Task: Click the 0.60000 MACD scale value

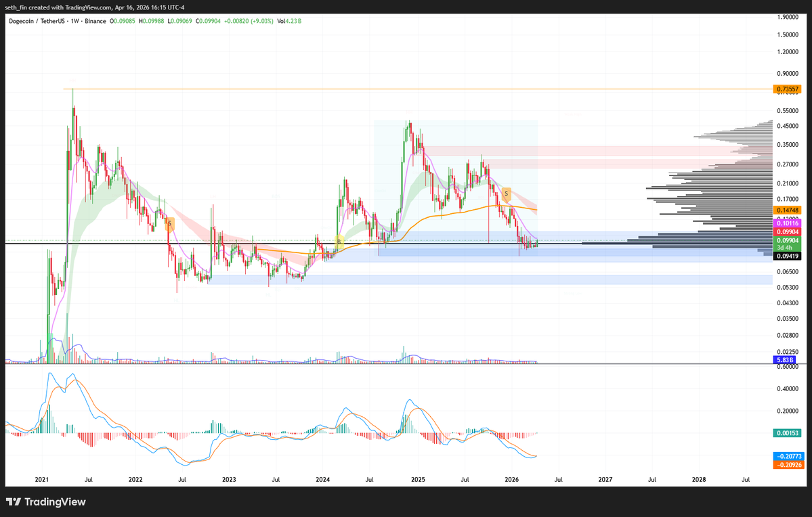Action: click(787, 367)
